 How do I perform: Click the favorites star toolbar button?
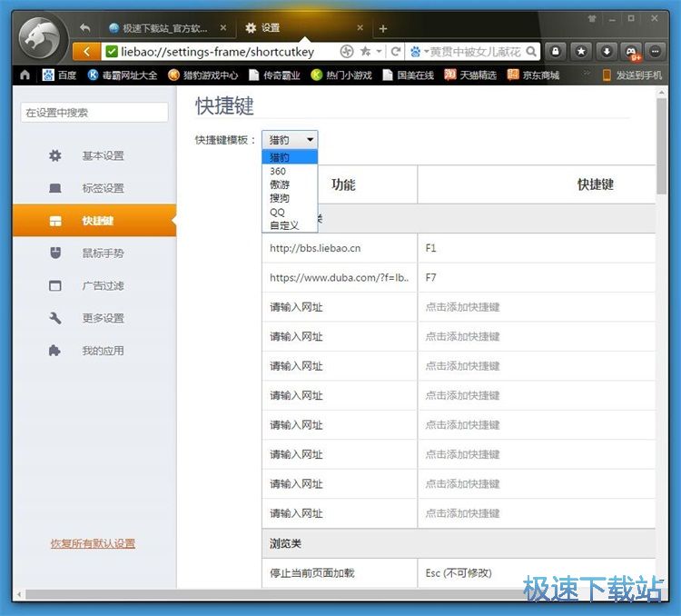point(581,52)
